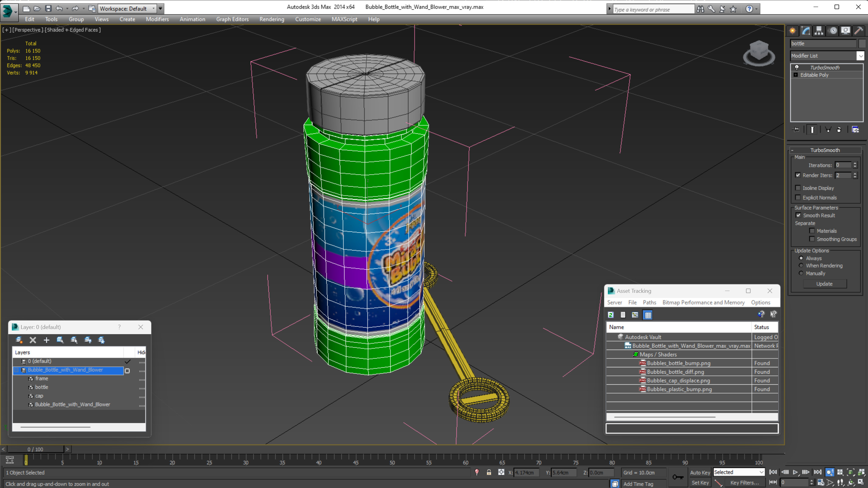
Task: Click Make Unique icon below modifier stack
Action: [828, 130]
